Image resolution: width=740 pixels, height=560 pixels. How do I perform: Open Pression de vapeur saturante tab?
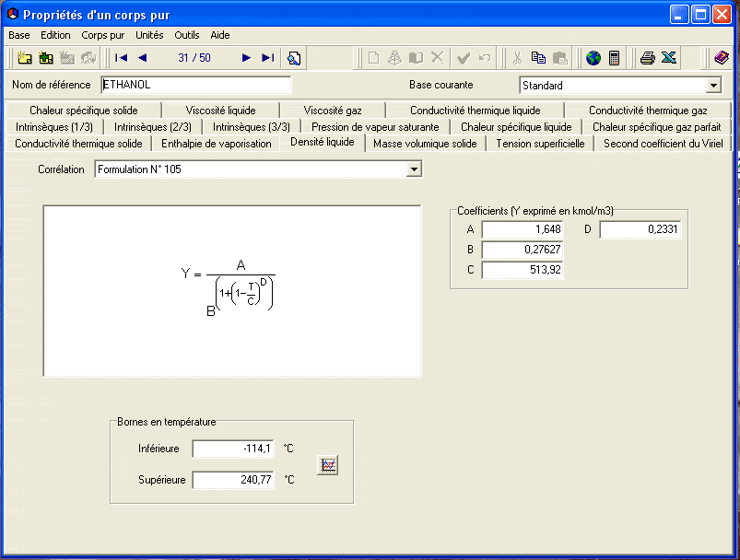pos(375,127)
